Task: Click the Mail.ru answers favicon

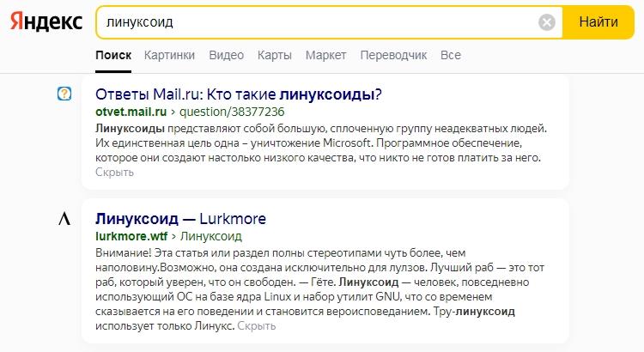Action: point(64,94)
